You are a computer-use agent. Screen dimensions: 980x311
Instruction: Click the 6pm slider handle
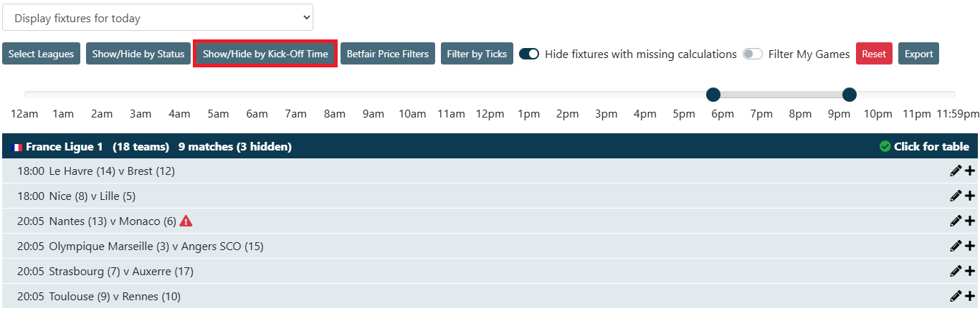click(713, 95)
